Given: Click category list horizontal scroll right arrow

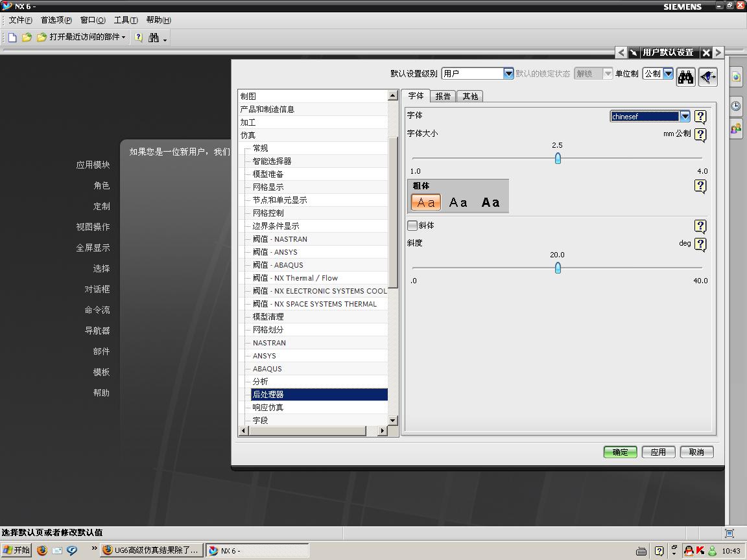Looking at the screenshot, I should pyautogui.click(x=382, y=431).
